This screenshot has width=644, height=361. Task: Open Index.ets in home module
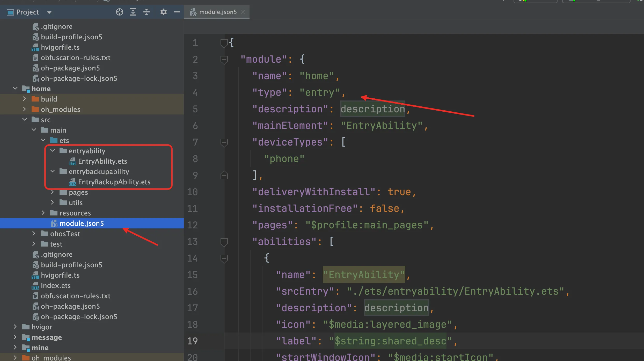[x=56, y=285]
